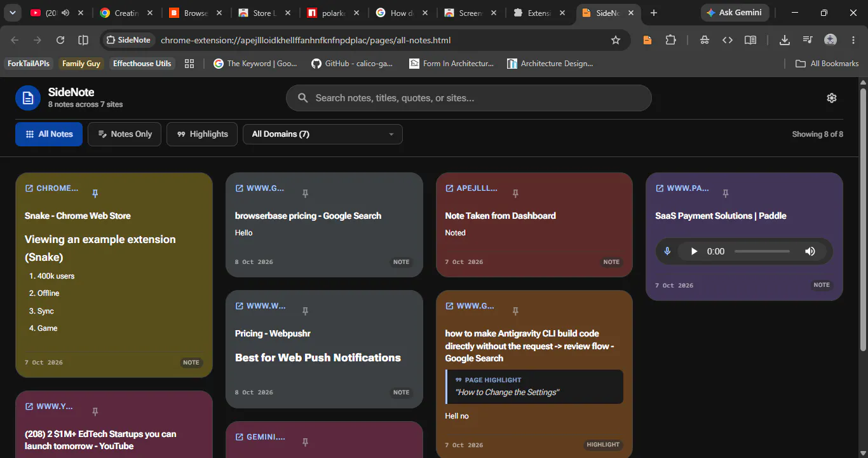Viewport: 868px width, 458px height.
Task: Click the audio seek slider in Paddle note
Action: click(x=763, y=251)
